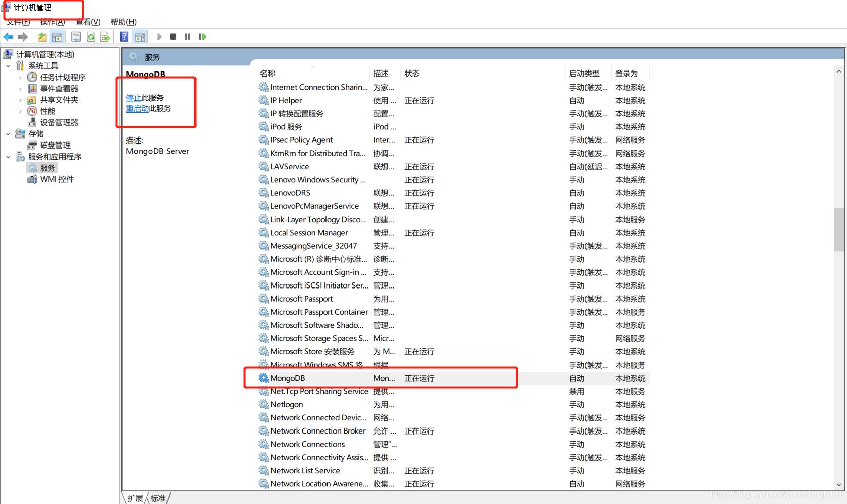This screenshot has height=504, width=847.
Task: Click the 停止 service link
Action: tap(134, 98)
